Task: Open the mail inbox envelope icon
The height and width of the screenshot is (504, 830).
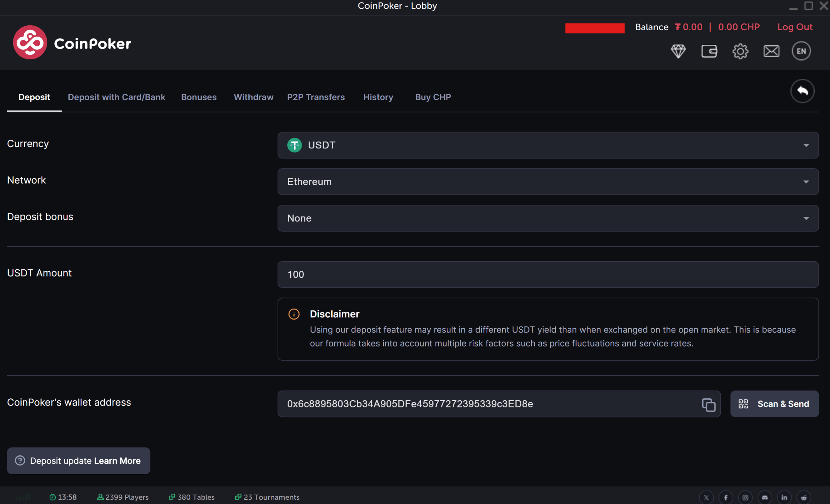Action: [771, 51]
